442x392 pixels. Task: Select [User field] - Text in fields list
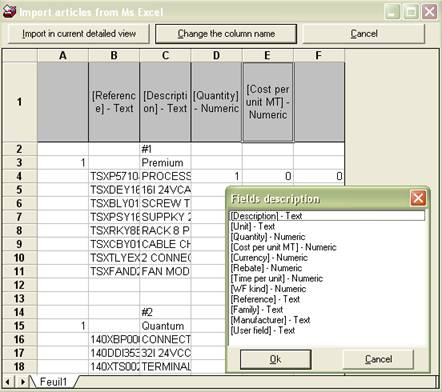coord(327,330)
